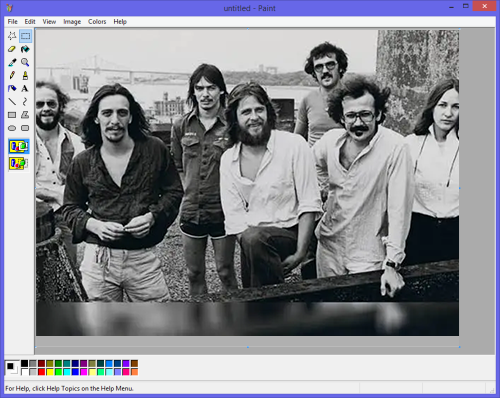Pick the bright blue color swatch
The image size is (500, 398).
75,372
